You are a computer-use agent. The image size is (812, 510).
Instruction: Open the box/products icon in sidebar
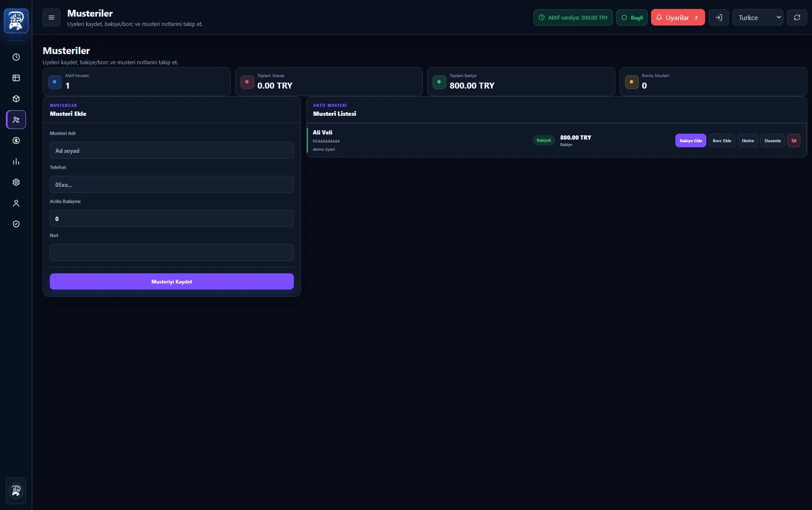point(16,99)
